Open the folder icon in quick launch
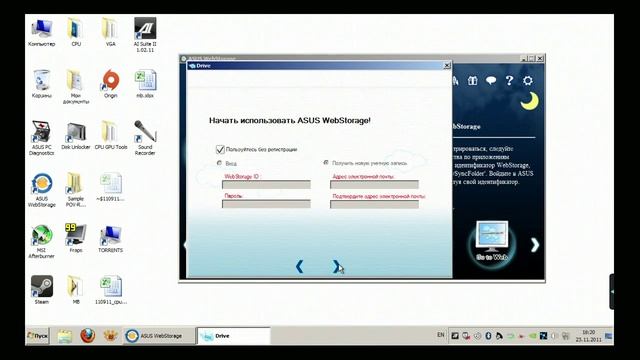640x360 pixels. [64, 336]
